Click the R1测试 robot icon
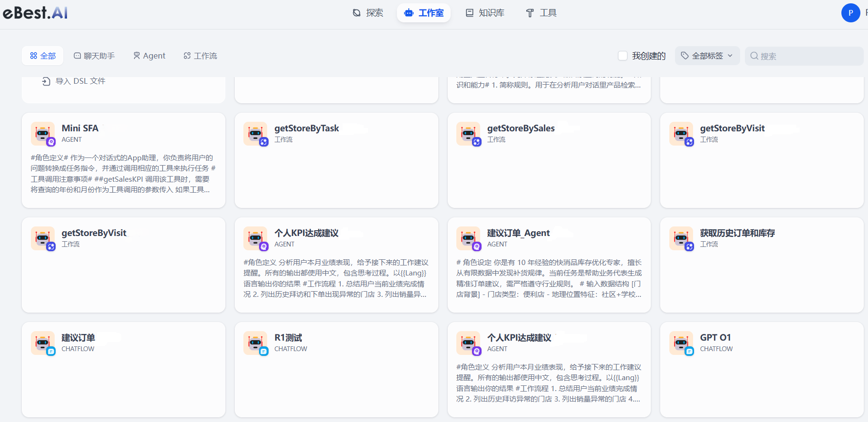 pos(255,343)
